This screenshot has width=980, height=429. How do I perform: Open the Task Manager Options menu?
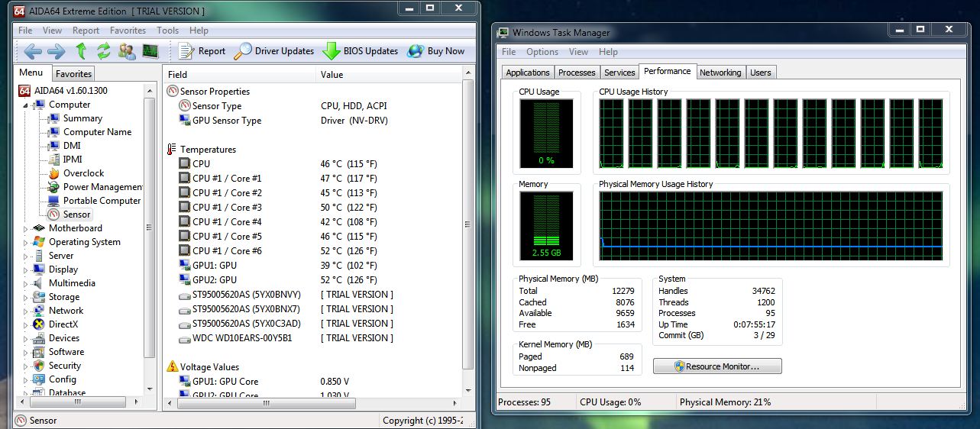coord(542,52)
